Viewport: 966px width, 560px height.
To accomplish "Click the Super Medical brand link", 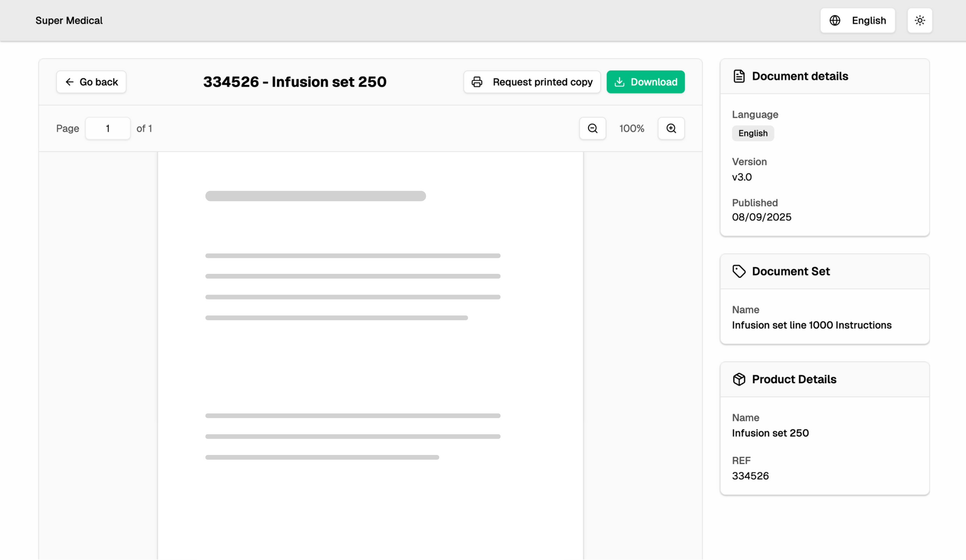I will 69,20.
